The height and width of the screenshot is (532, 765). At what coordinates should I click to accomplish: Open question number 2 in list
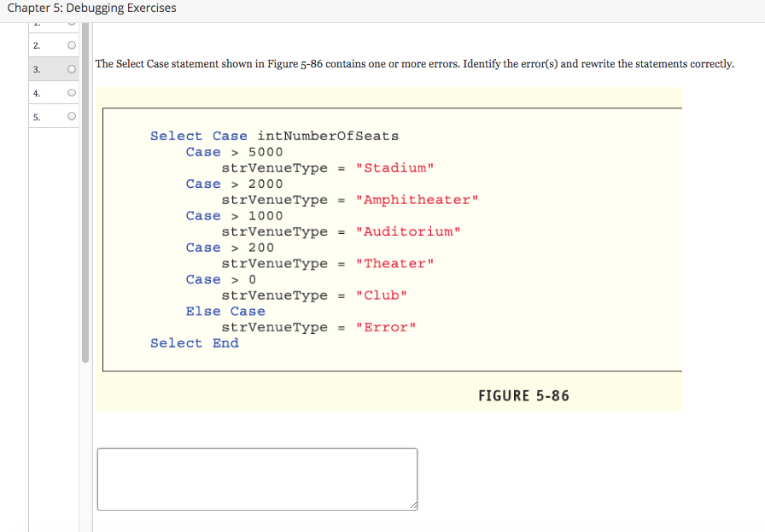coord(36,45)
